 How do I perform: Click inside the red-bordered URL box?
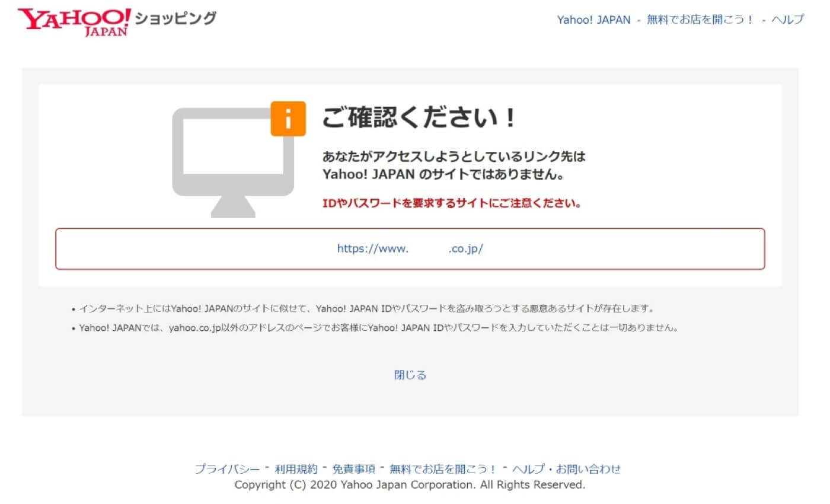410,249
